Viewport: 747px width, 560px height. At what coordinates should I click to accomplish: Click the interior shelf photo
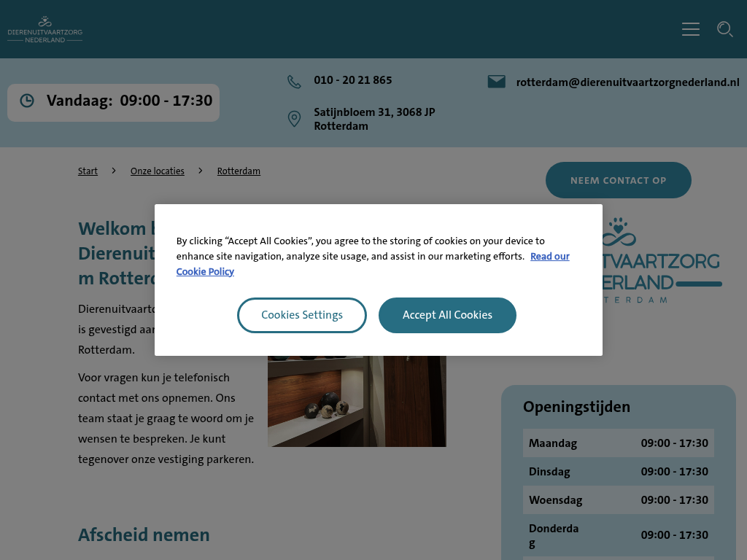pos(357,401)
